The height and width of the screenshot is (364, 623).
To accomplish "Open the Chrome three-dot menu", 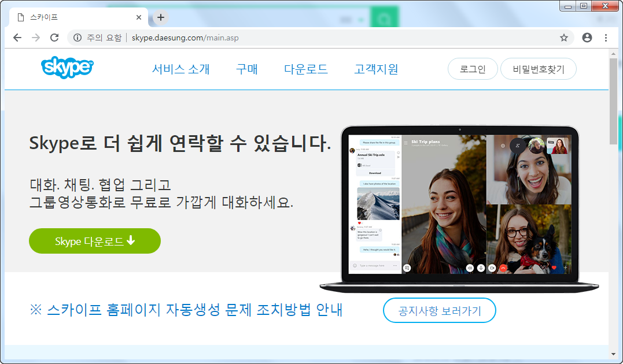I will pos(606,38).
